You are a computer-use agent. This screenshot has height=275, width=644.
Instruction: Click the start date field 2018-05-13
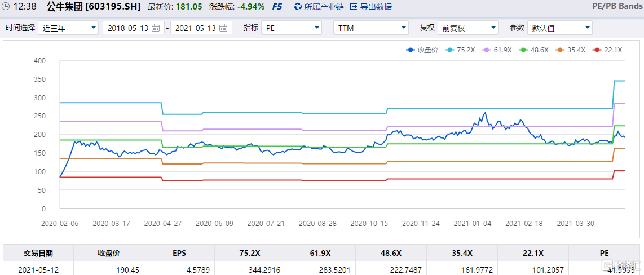[134, 28]
